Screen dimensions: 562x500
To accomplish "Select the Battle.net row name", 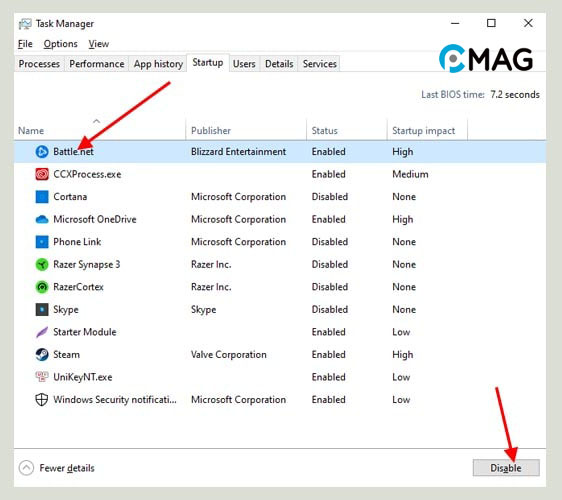I will coord(73,152).
